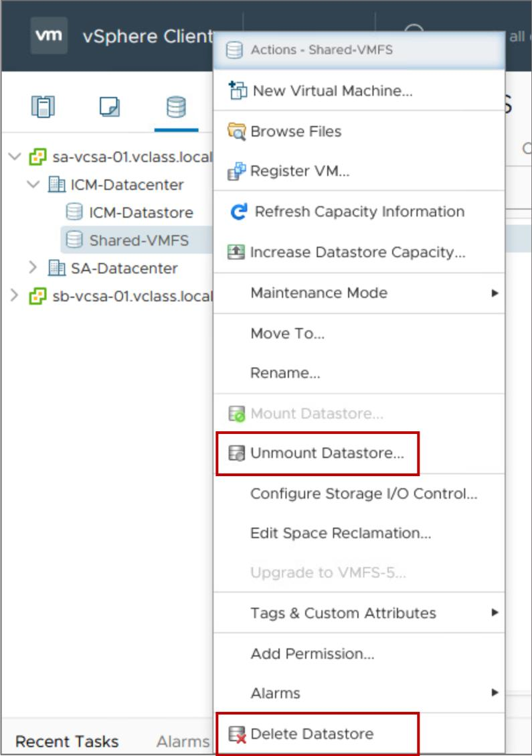This screenshot has width=532, height=756.
Task: Open the VMs and Templates inventory view icon
Action: [109, 106]
